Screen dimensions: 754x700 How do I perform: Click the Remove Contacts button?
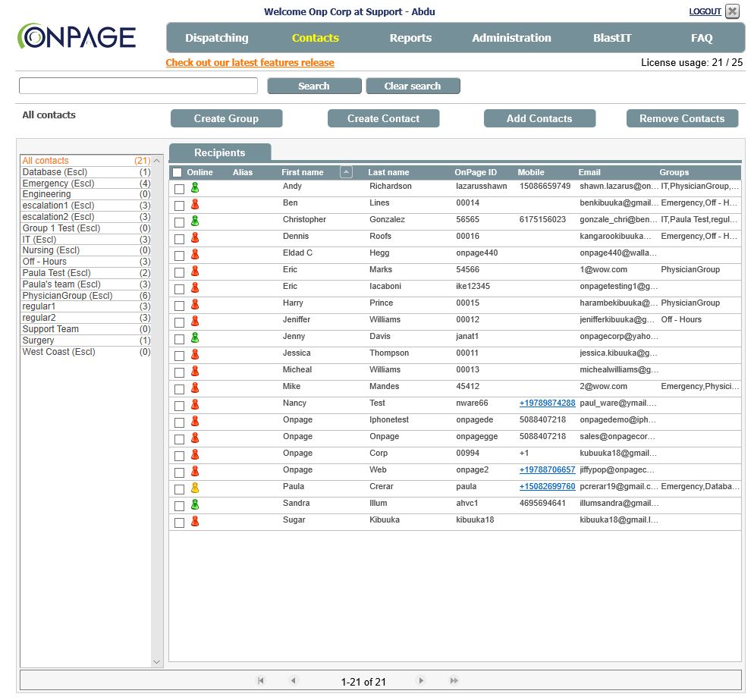682,118
